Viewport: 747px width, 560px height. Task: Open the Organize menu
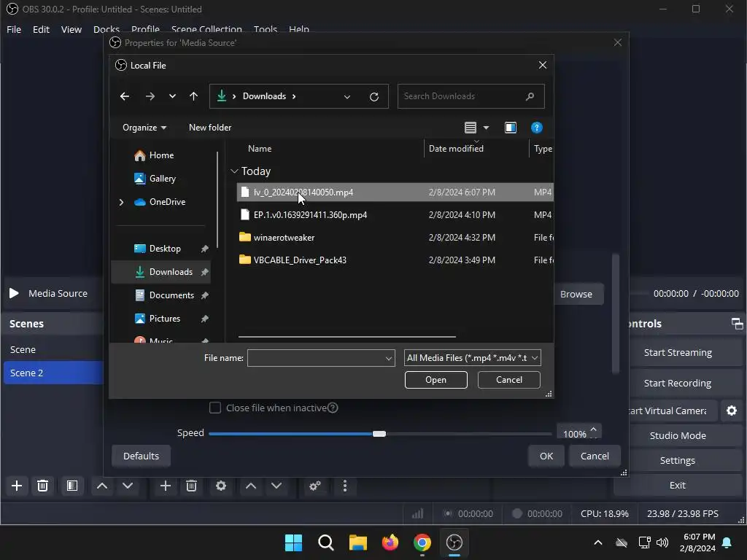[144, 128]
